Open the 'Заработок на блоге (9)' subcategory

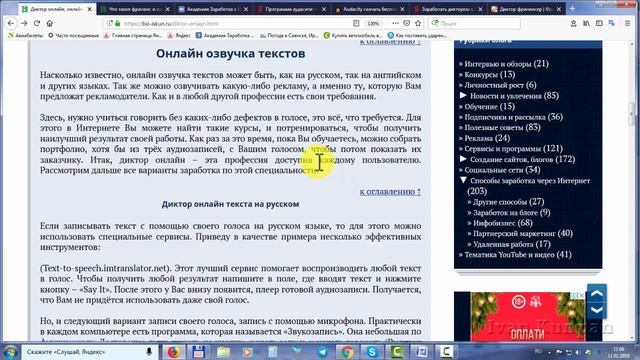point(511,212)
